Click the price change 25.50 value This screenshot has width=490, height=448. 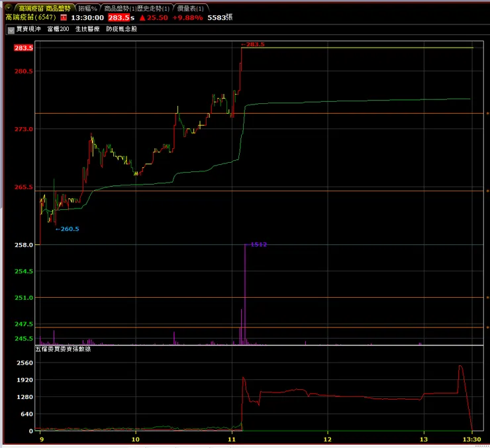click(x=157, y=17)
